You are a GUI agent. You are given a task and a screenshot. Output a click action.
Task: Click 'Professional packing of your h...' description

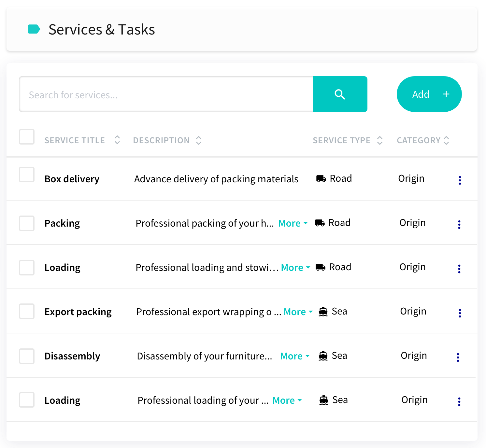pyautogui.click(x=205, y=223)
